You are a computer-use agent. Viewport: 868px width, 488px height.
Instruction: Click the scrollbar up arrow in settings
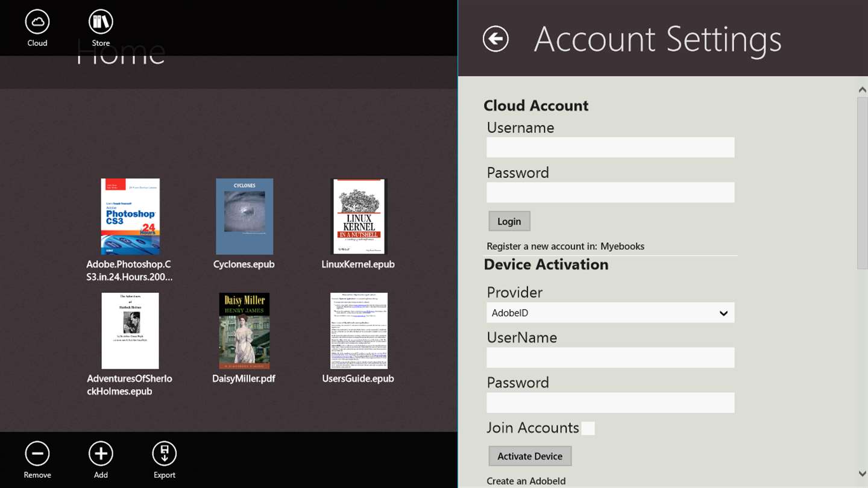[862, 89]
